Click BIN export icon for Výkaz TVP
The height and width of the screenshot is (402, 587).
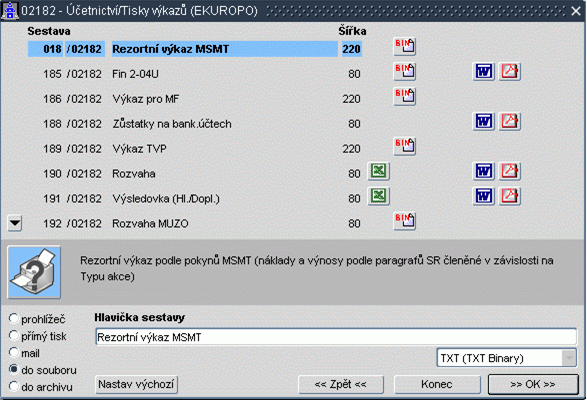pos(405,146)
